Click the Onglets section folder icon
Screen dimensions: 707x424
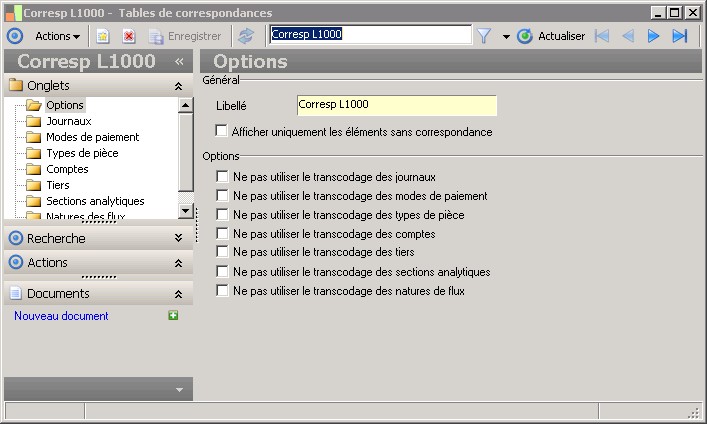click(16, 85)
